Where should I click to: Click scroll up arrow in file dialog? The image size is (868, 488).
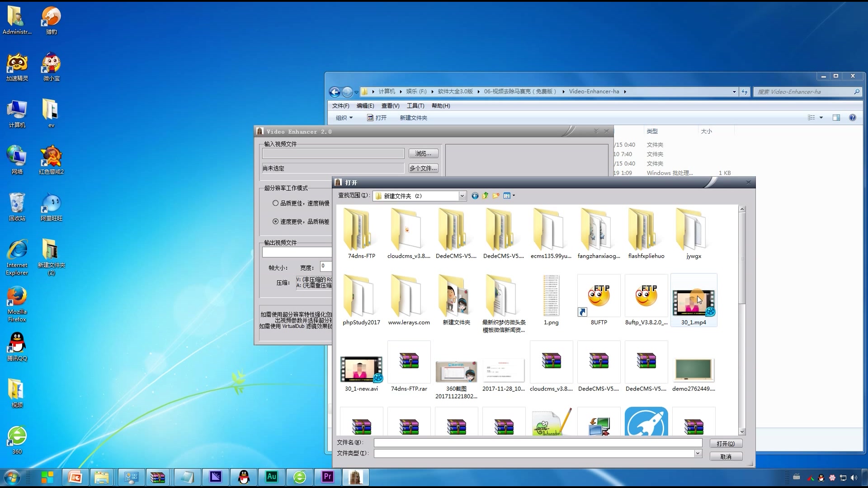742,209
